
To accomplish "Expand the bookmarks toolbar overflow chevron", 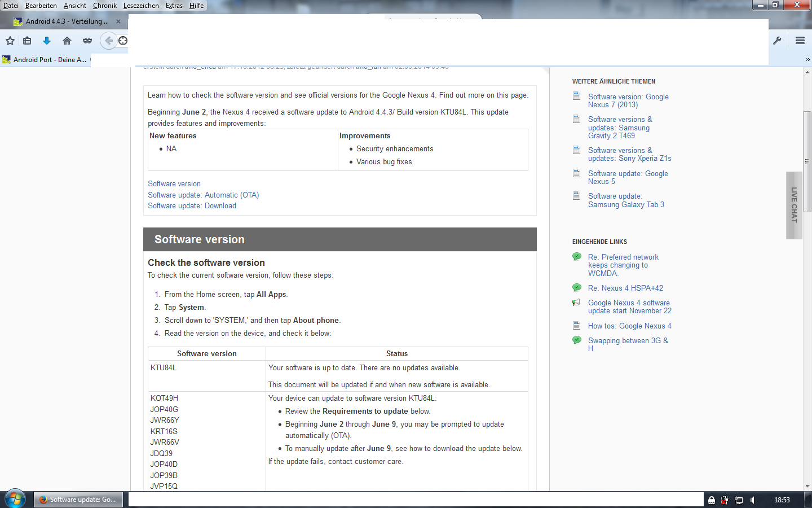I will point(807,59).
